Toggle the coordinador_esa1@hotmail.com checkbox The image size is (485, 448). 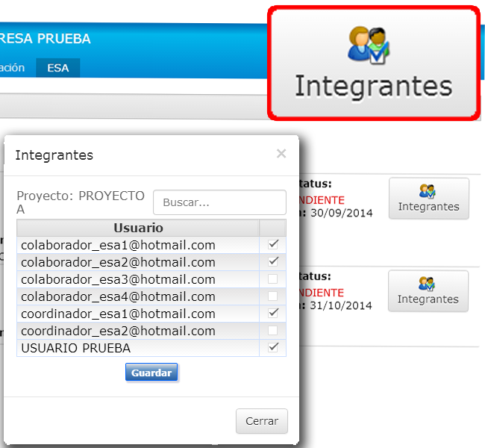pyautogui.click(x=273, y=314)
